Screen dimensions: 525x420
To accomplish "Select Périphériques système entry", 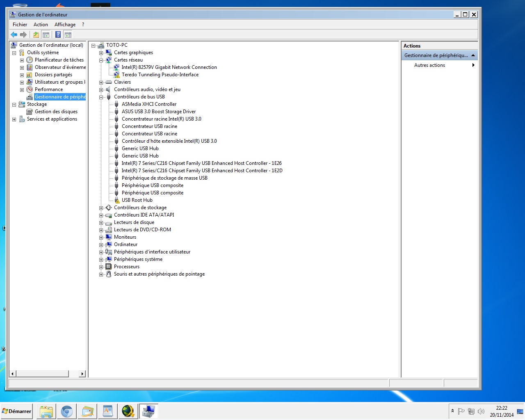I will pyautogui.click(x=138, y=259).
